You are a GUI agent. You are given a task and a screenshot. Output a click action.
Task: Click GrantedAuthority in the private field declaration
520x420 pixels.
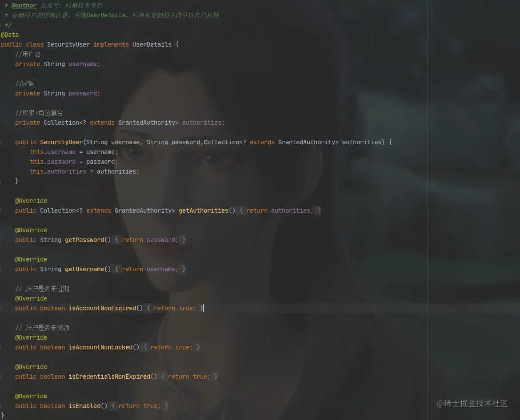(x=147, y=123)
